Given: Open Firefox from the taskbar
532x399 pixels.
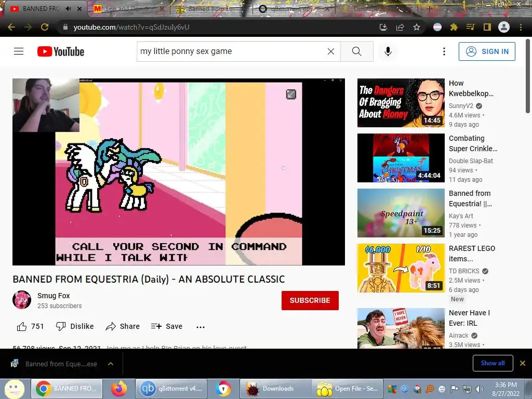Looking at the screenshot, I should (x=119, y=389).
